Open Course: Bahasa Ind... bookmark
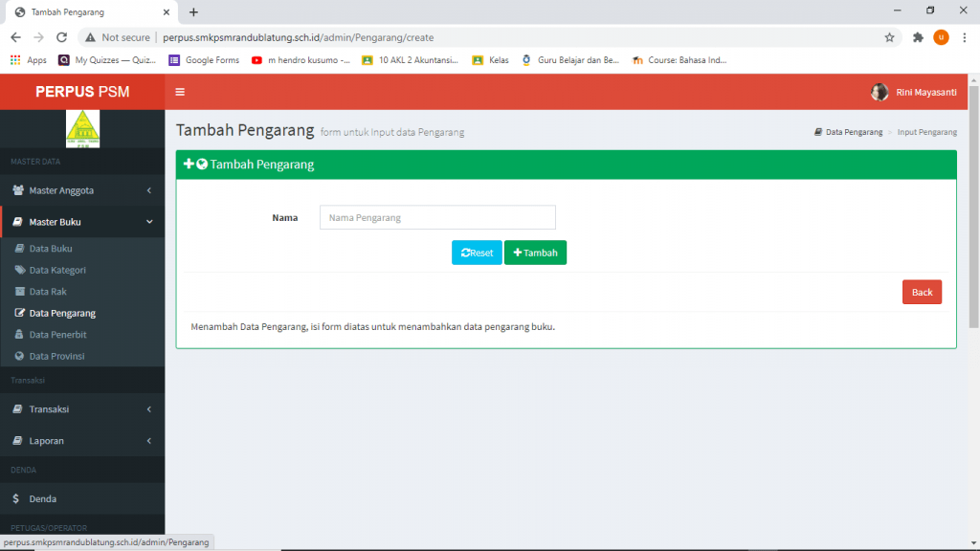The image size is (980, 551). coord(679,60)
